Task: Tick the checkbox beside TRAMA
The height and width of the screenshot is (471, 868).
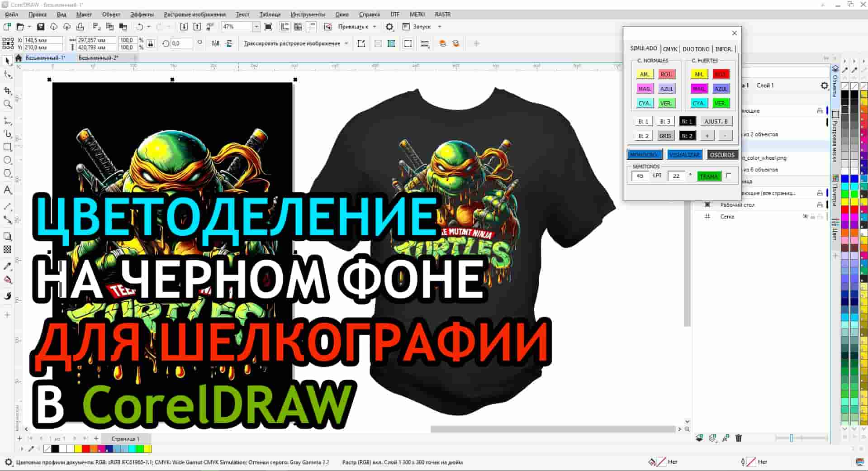Action: [x=728, y=176]
